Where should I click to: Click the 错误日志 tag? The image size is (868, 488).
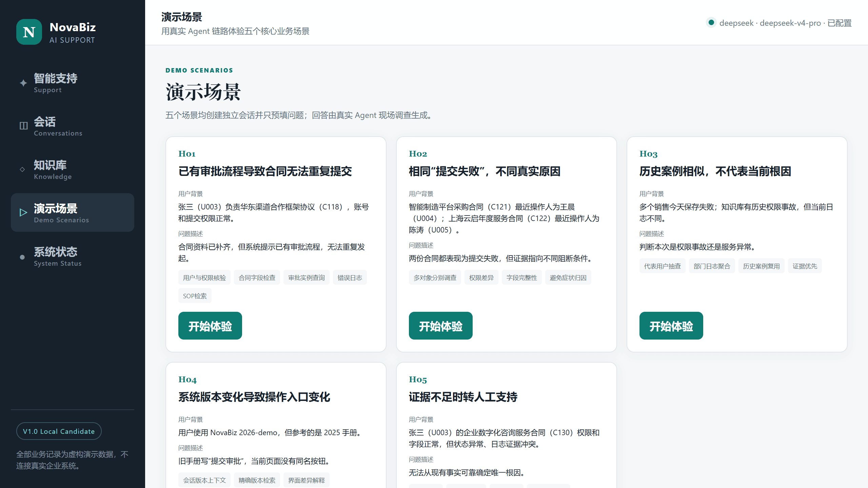click(350, 278)
